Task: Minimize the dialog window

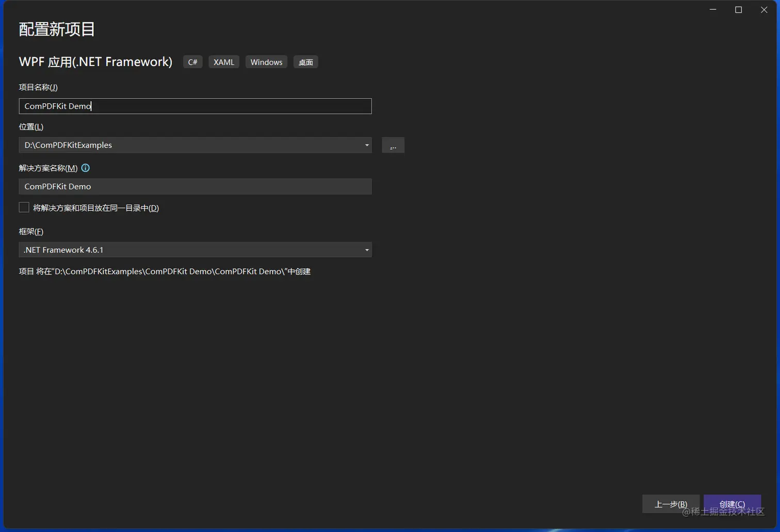Action: 713,10
